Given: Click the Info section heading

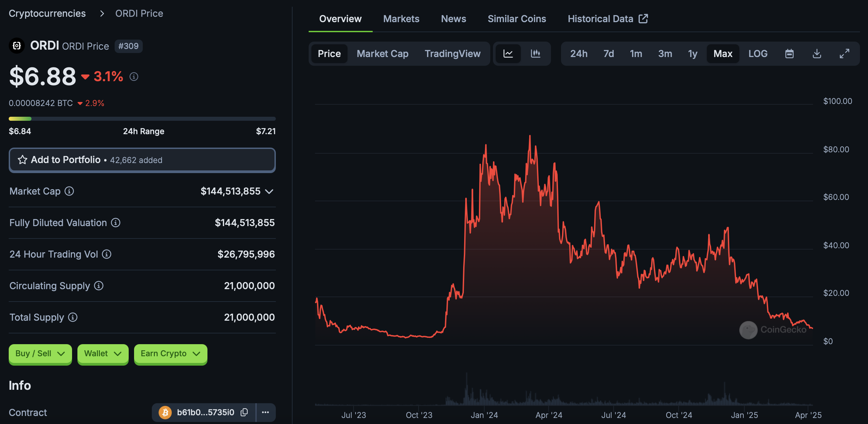Looking at the screenshot, I should [x=20, y=385].
